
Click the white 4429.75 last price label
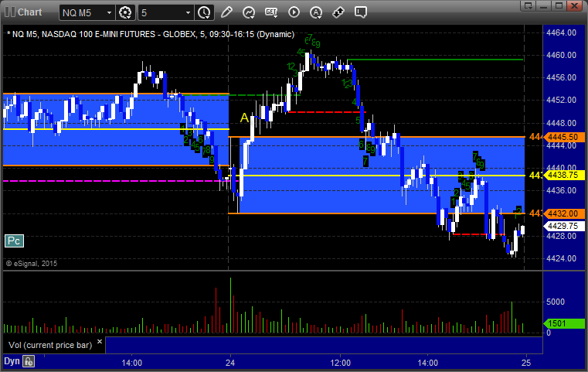(x=563, y=226)
